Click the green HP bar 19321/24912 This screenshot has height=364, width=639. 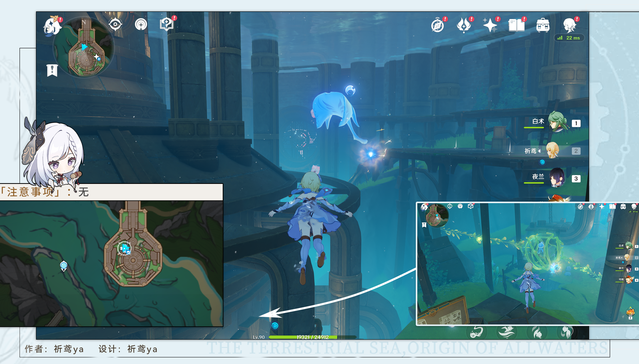coord(312,337)
